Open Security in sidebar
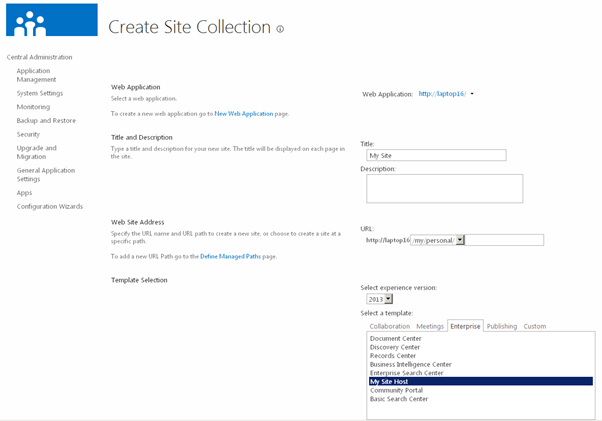Screen dimensions: 602x421 click(x=28, y=134)
